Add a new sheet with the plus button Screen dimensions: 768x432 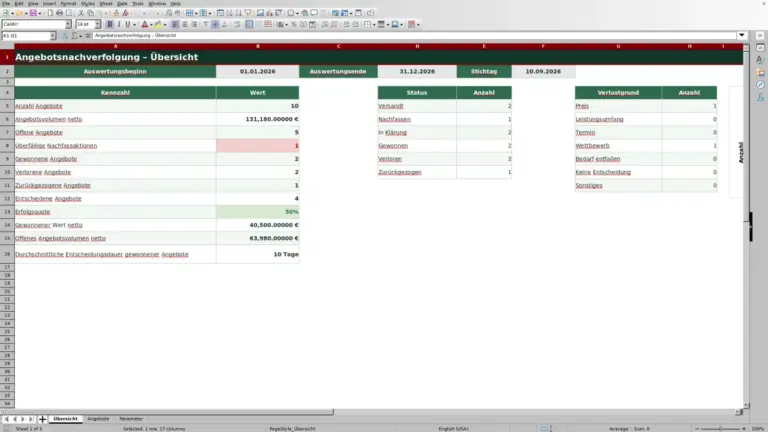point(42,419)
